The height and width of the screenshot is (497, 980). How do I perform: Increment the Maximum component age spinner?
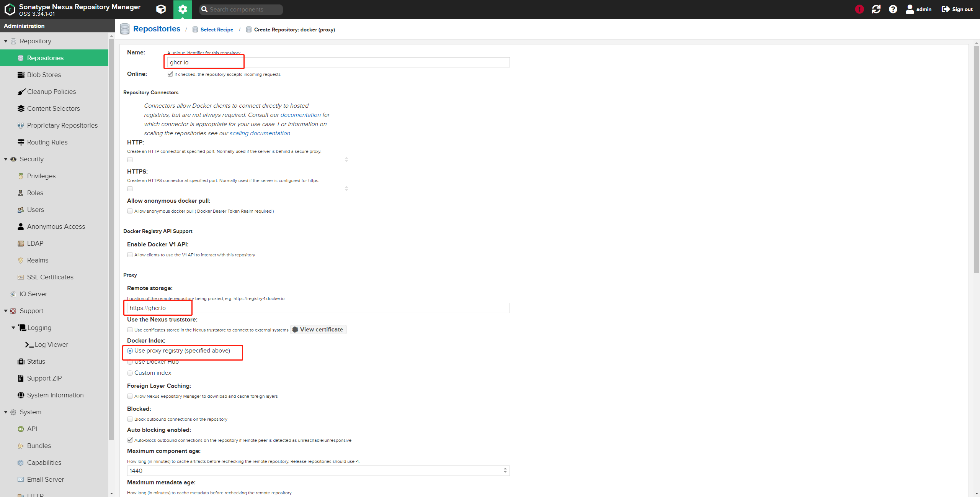[505, 469]
